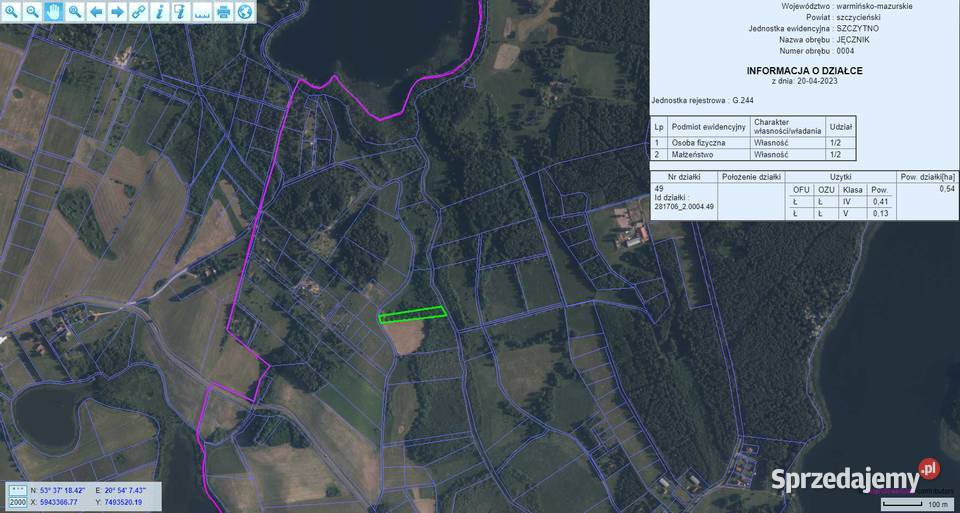This screenshot has width=960, height=513.
Task: Select the area info tool with square
Action: click(x=181, y=11)
